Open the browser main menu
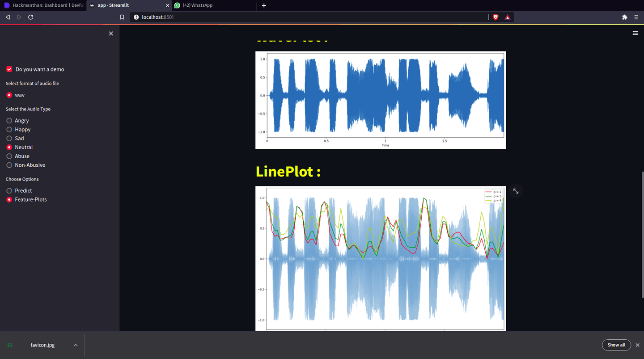Viewport: 644px width, 359px height. click(636, 17)
